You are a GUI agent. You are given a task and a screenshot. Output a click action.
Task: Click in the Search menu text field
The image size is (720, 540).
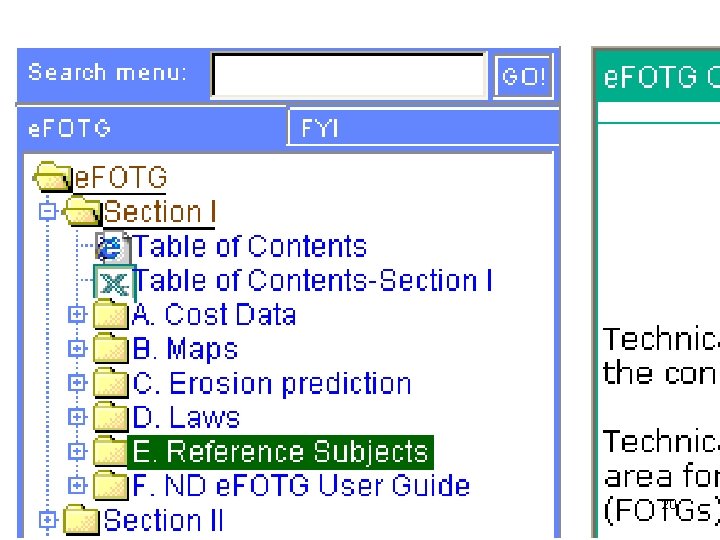tap(348, 76)
